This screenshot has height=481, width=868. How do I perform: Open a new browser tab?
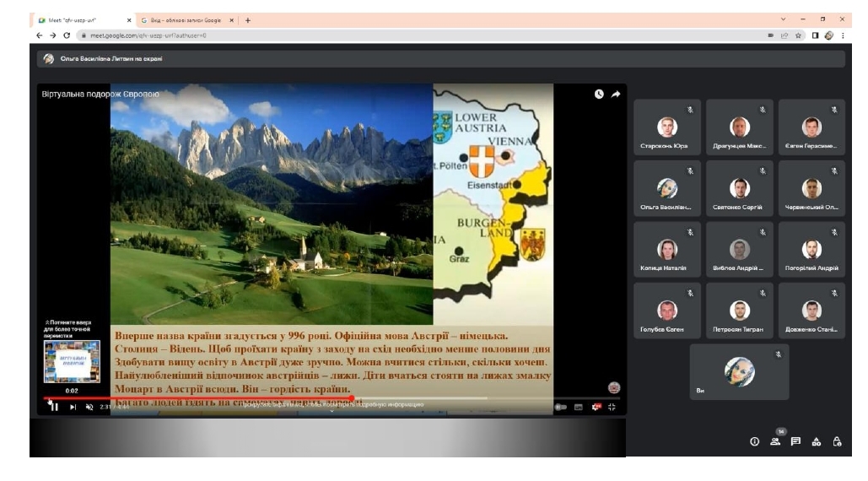248,20
